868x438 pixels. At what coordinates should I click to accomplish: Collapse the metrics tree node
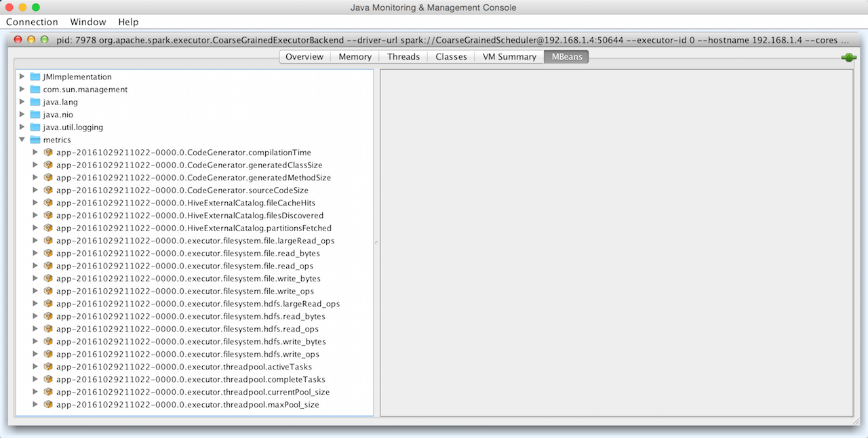[22, 140]
